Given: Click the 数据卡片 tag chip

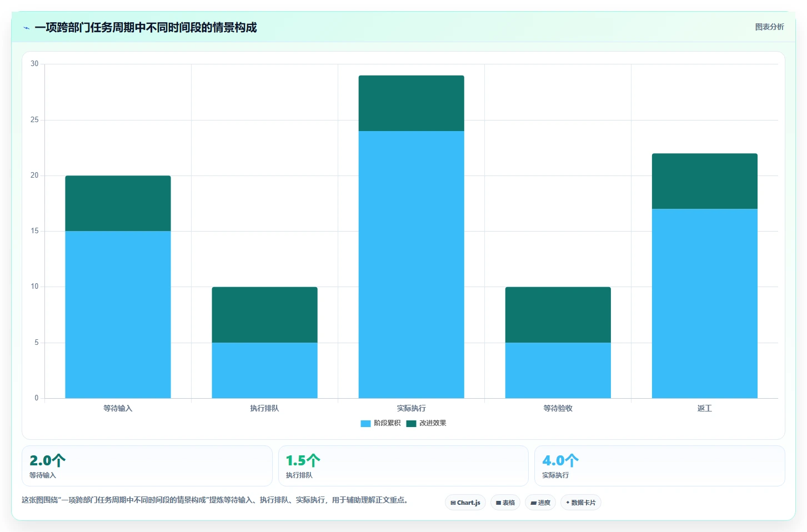Looking at the screenshot, I should click(x=581, y=503).
